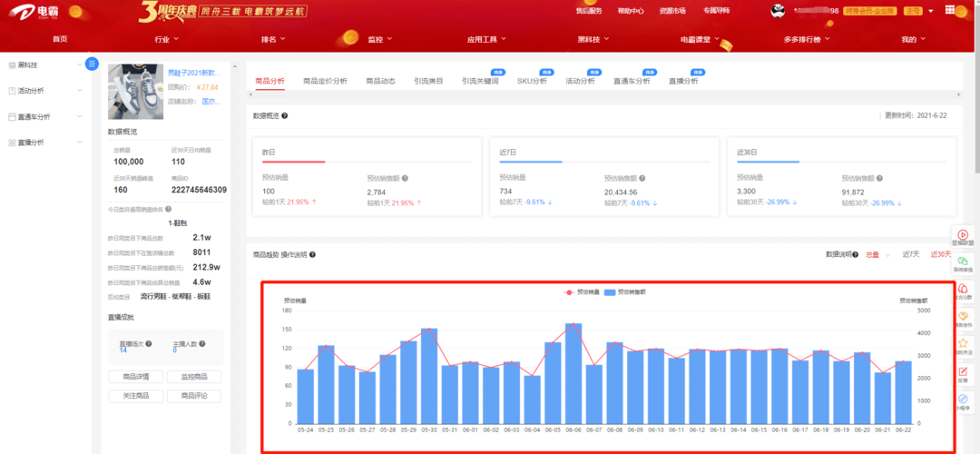Viewport: 980px width, 454px height.
Task: Click the help icon for 近7日 预估销售额
Action: pyautogui.click(x=642, y=178)
